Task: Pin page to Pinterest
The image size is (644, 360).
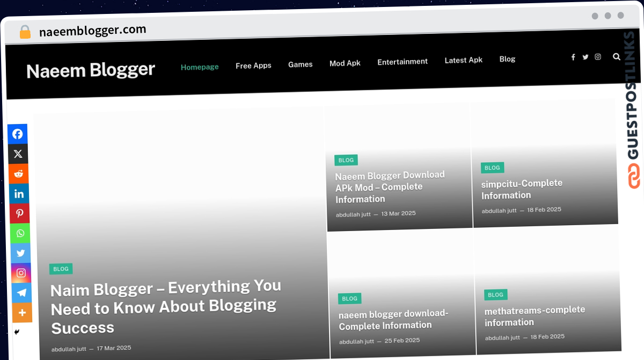Action: pos(19,213)
